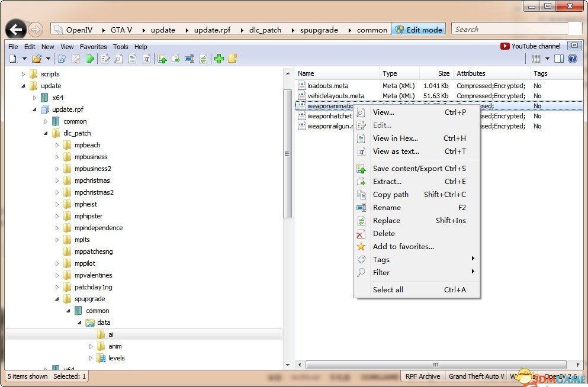Click the magnifier View icon in the toolbar
The image size is (588, 387).
[x=118, y=59]
